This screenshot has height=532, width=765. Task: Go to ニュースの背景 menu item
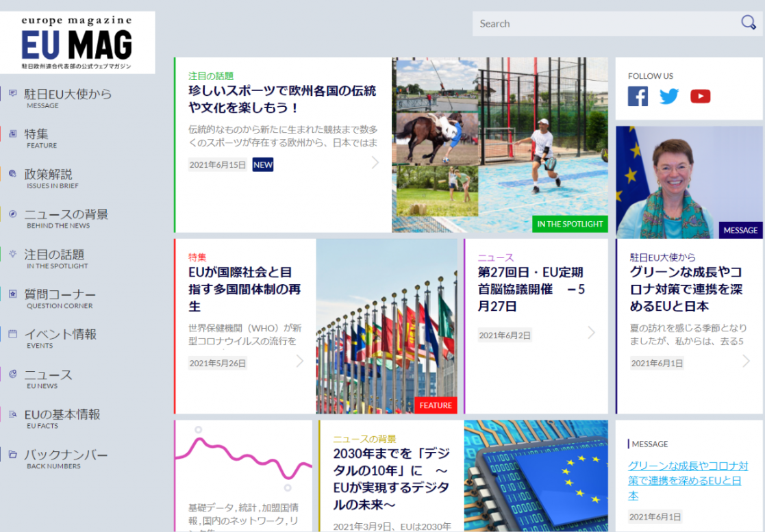click(66, 218)
